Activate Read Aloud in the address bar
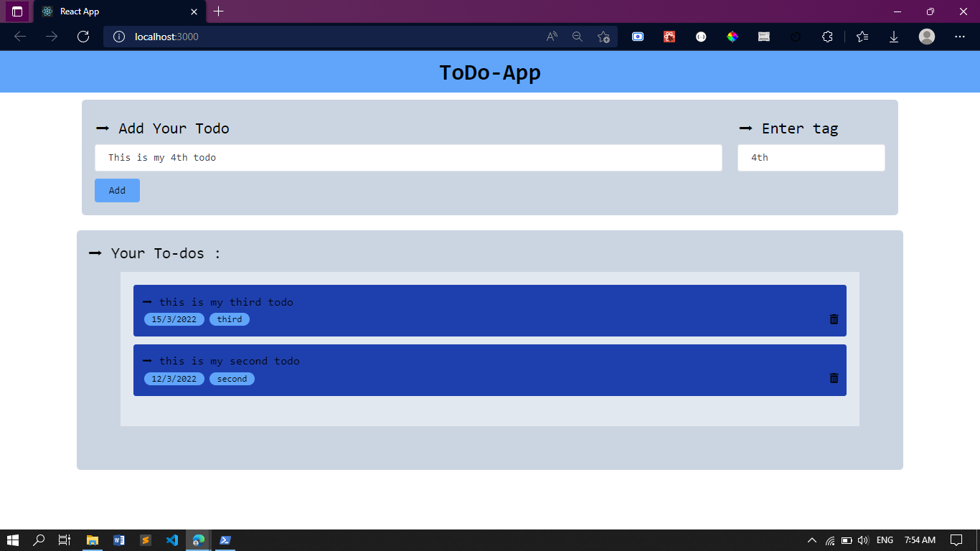Image resolution: width=980 pixels, height=551 pixels. point(551,37)
